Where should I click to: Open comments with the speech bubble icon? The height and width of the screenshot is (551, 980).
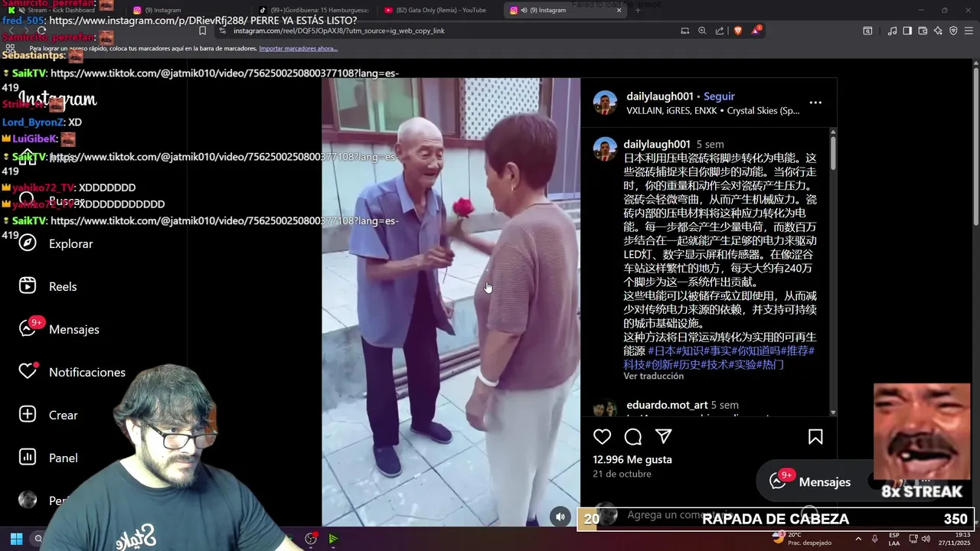pyautogui.click(x=633, y=437)
